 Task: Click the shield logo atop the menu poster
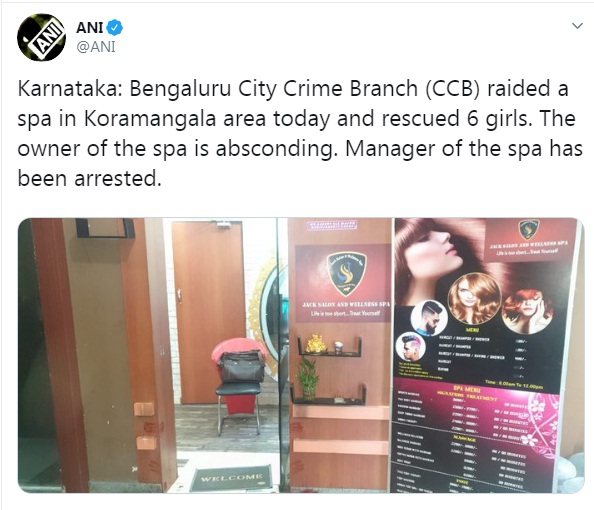[x=529, y=229]
